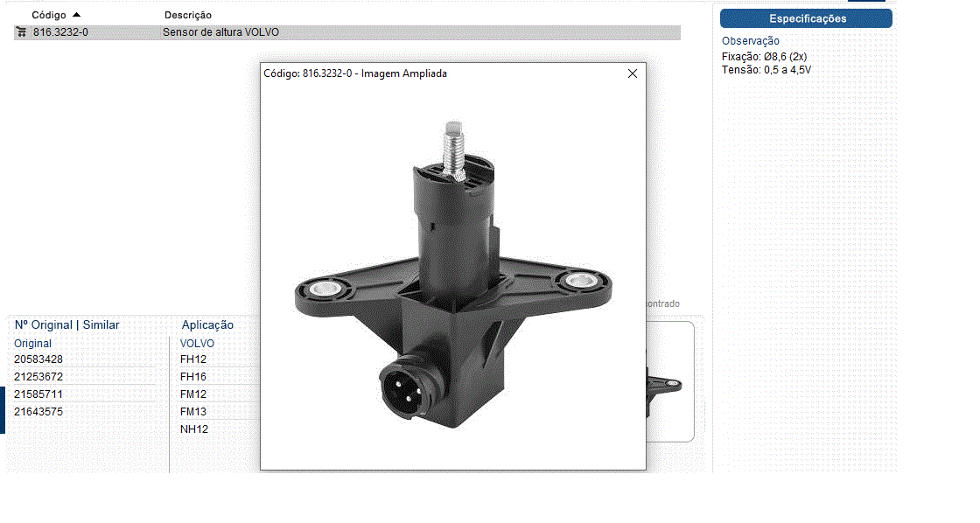Select row Sensor de altura VOLVO
The image size is (980, 523).
pyautogui.click(x=220, y=32)
